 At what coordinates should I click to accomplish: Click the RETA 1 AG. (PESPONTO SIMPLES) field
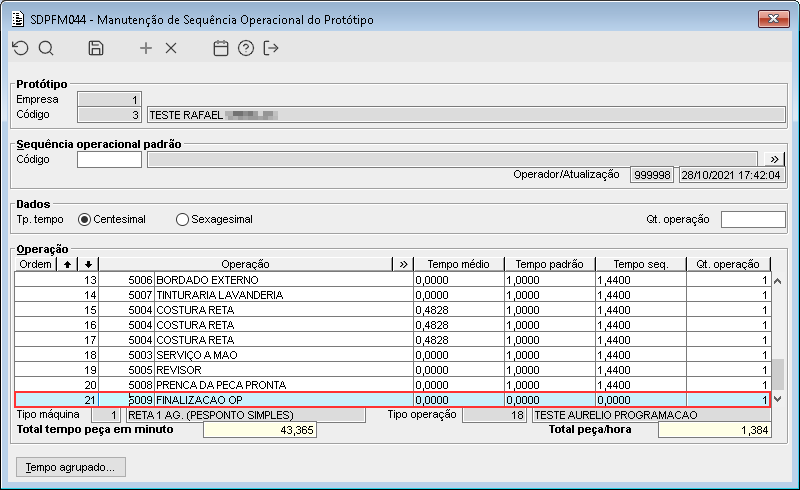[x=245, y=415]
